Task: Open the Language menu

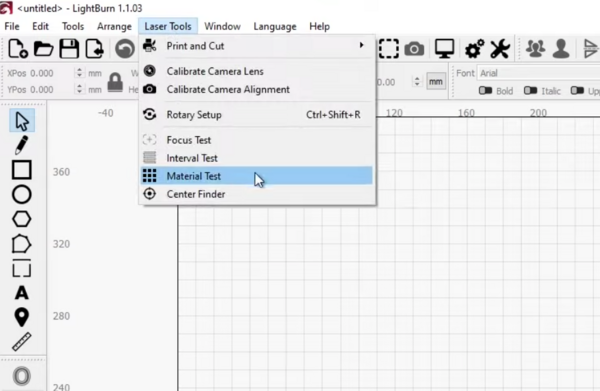Action: click(x=275, y=26)
